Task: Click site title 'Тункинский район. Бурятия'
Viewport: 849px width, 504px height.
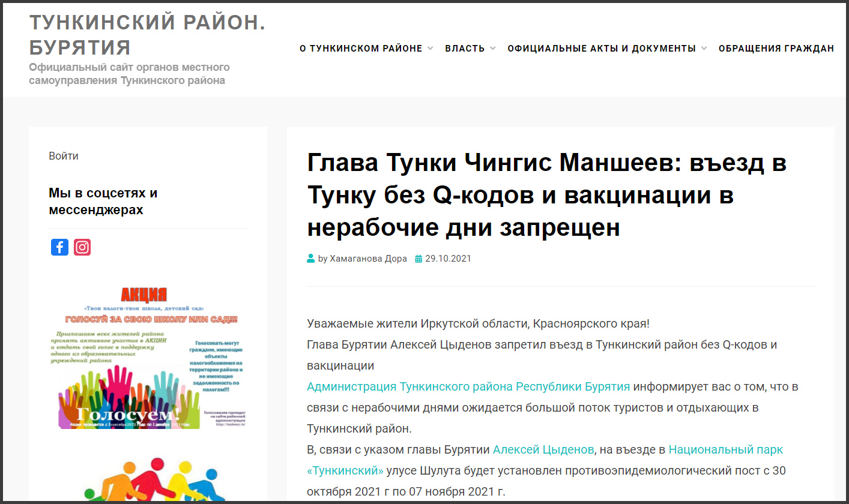Action: (147, 35)
